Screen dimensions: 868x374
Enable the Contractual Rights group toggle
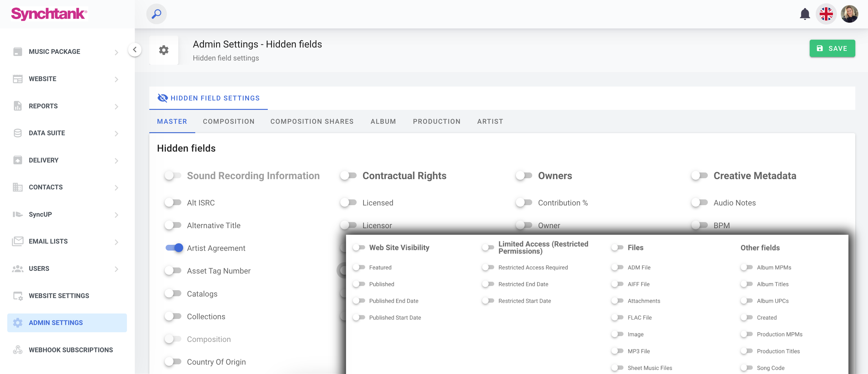(x=348, y=176)
